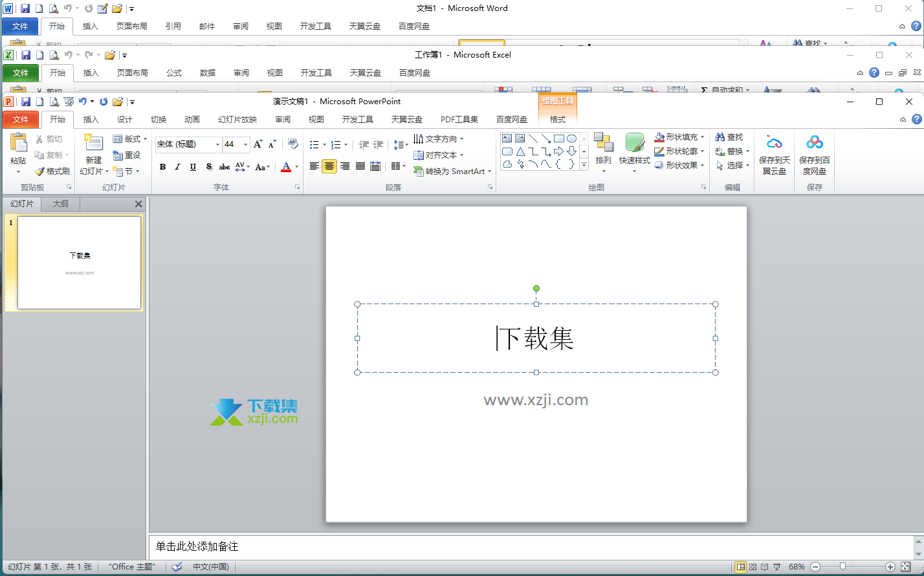Screen dimensions: 924x576
Task: Select the straight line shape
Action: [533, 138]
